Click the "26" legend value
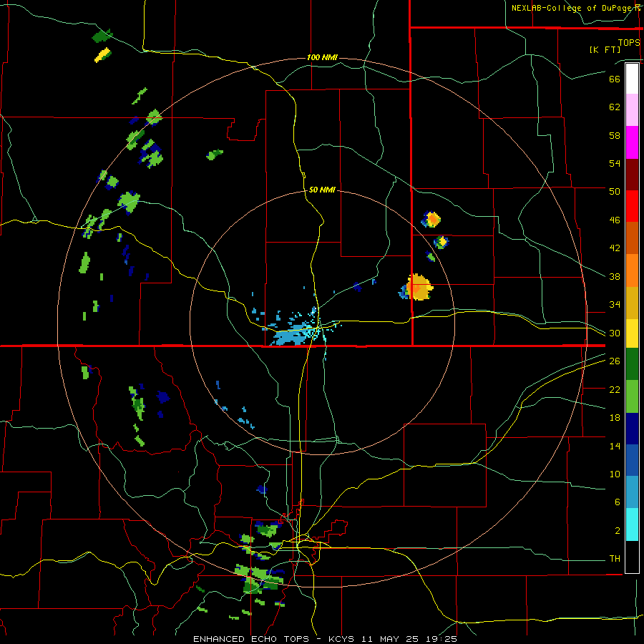Viewport: 644px width, 644px height. tap(615, 361)
